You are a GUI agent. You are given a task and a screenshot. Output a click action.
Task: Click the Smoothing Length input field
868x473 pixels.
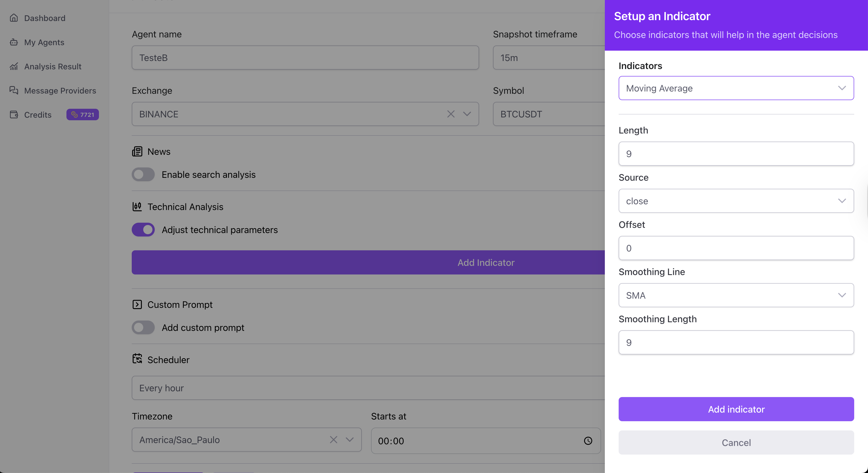tap(736, 343)
